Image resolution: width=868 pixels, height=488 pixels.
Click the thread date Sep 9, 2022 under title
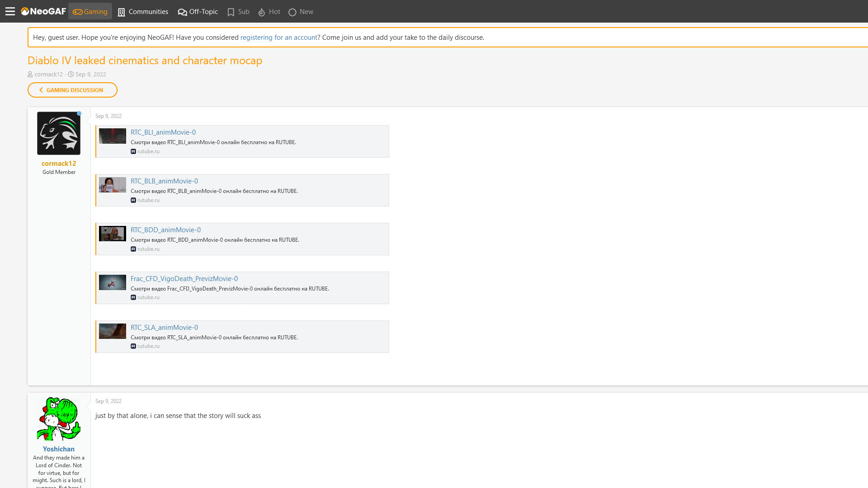(x=90, y=75)
